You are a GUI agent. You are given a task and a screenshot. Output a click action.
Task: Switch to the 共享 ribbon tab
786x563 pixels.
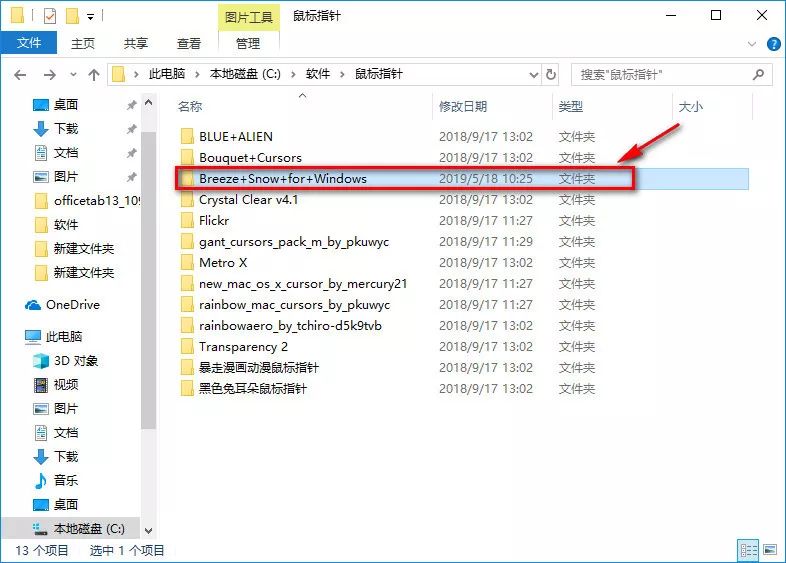[136, 44]
